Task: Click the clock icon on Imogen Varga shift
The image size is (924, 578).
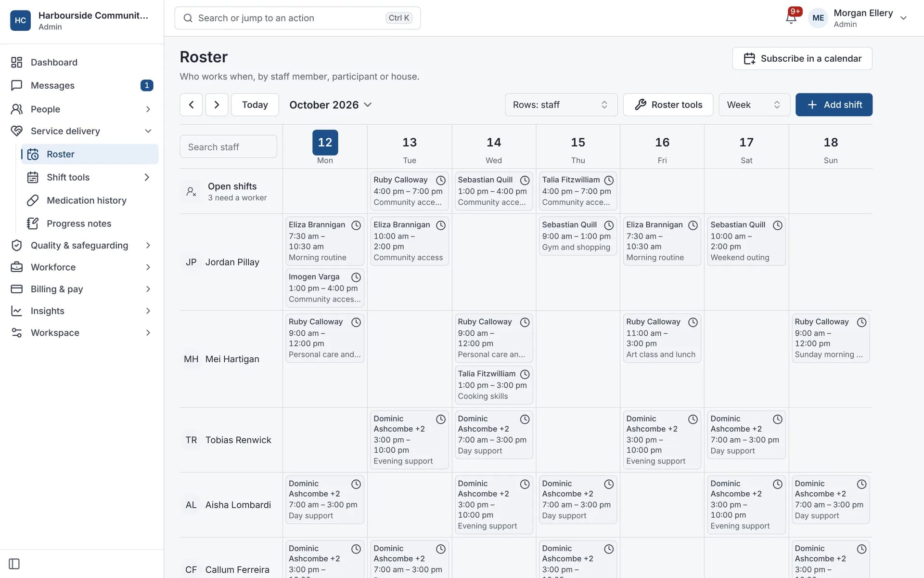Action: (x=356, y=277)
